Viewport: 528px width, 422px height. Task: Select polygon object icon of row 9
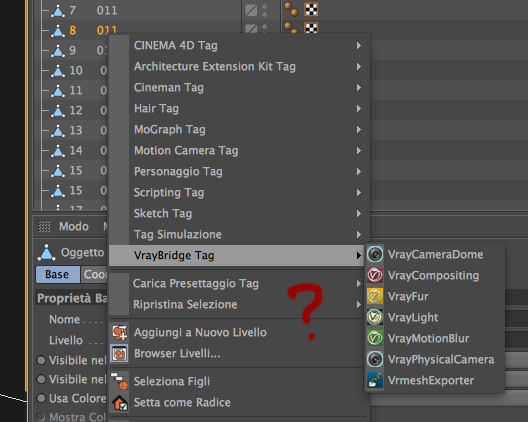(58, 51)
